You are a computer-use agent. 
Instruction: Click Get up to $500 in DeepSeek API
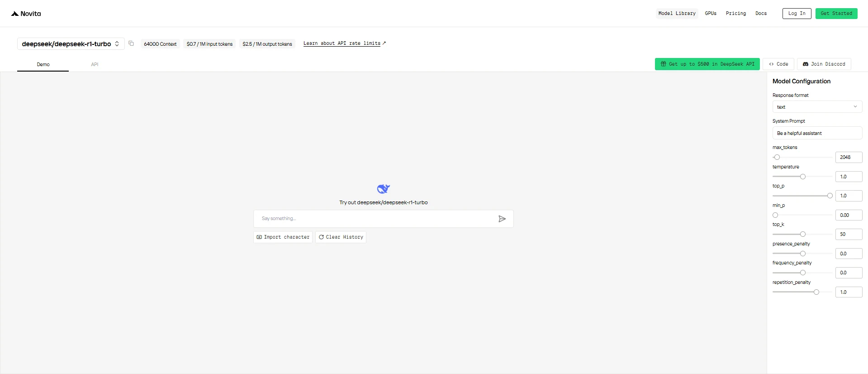tap(707, 64)
